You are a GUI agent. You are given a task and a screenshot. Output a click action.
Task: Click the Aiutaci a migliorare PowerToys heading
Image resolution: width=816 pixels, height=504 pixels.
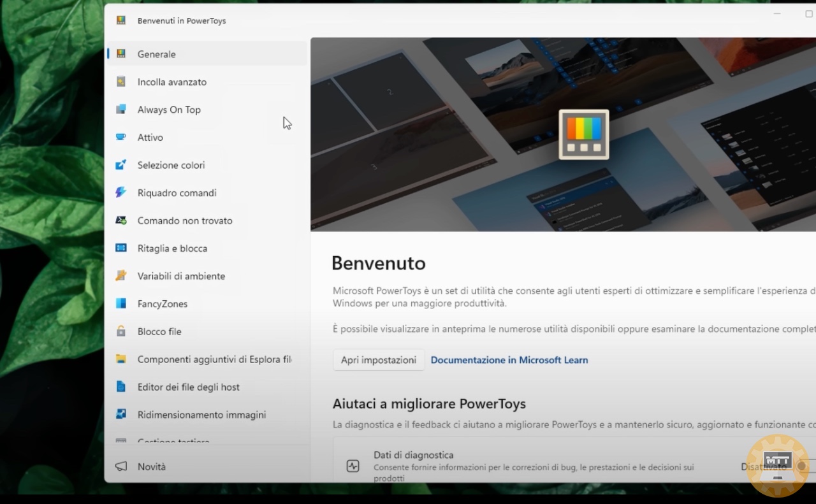(x=429, y=403)
